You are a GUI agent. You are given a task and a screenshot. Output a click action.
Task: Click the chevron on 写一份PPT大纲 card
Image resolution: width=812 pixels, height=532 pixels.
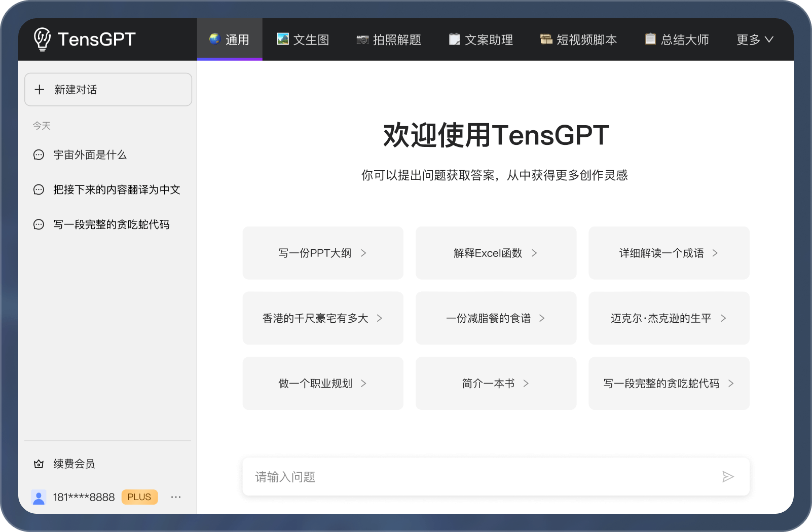tap(363, 253)
